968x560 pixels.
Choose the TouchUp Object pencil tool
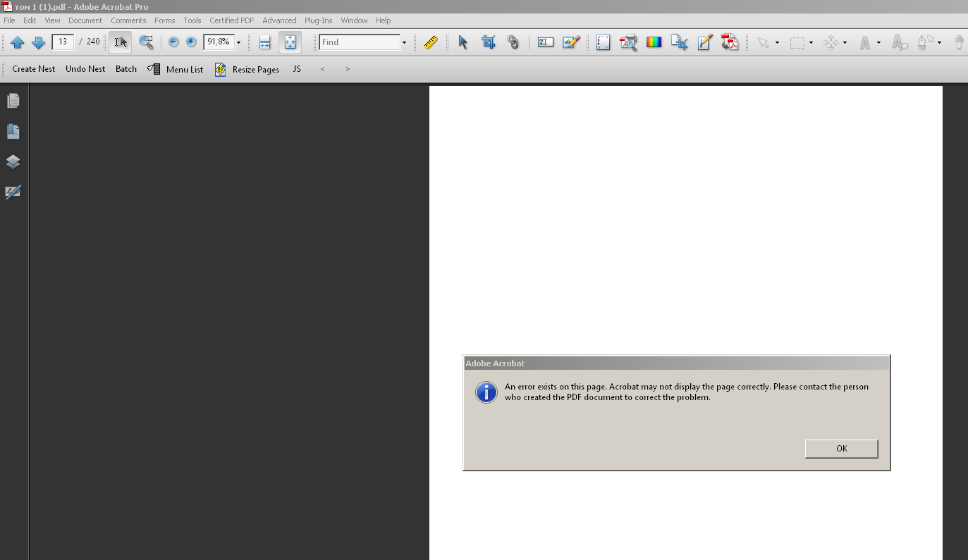[571, 42]
